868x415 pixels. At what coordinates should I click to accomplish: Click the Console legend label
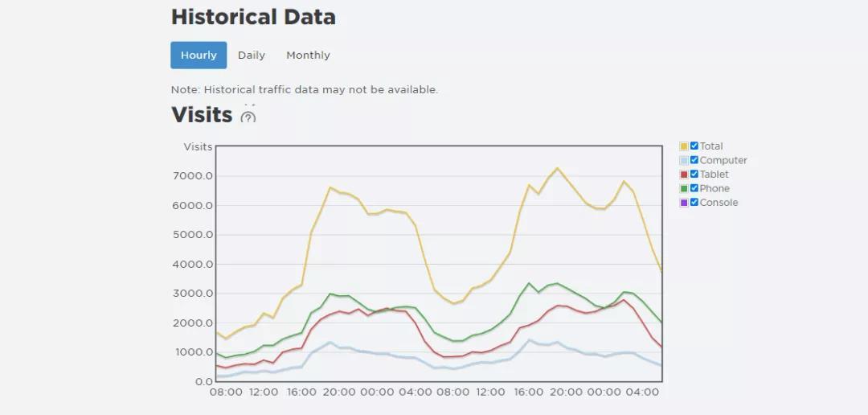click(x=719, y=203)
